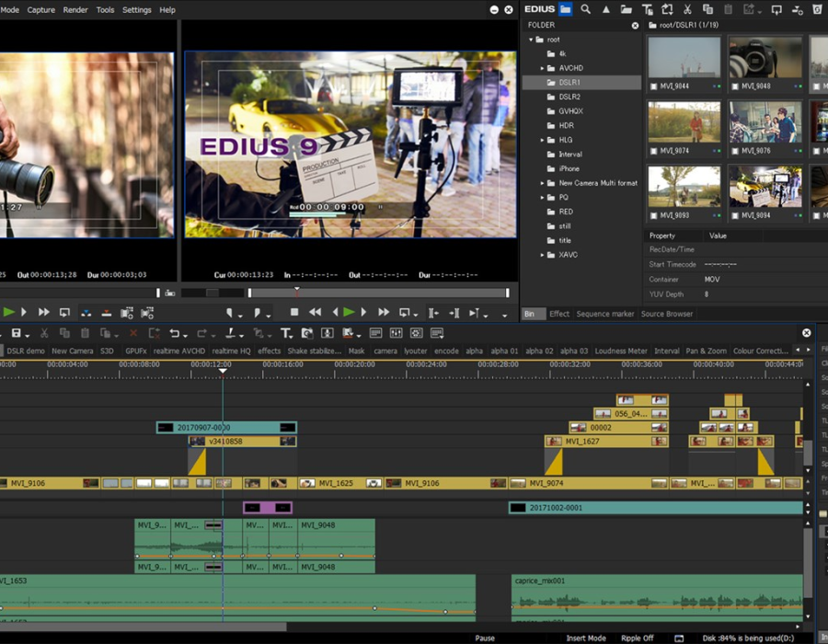The height and width of the screenshot is (644, 828).
Task: Open the Tools menu
Action: click(x=105, y=9)
